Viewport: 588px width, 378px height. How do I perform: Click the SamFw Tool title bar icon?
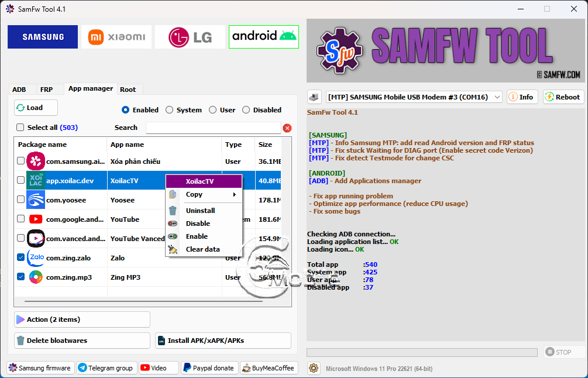(x=10, y=9)
